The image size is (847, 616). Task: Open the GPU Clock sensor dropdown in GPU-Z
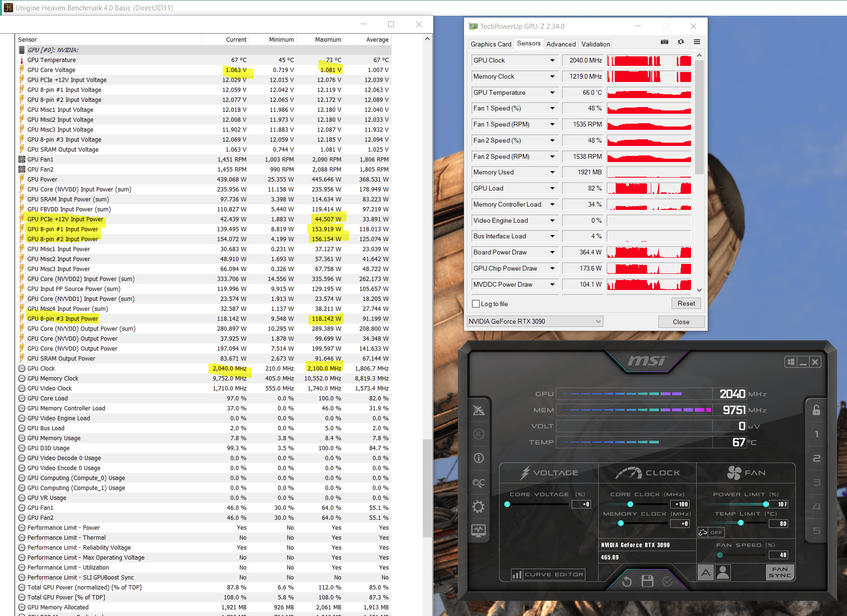coord(552,61)
